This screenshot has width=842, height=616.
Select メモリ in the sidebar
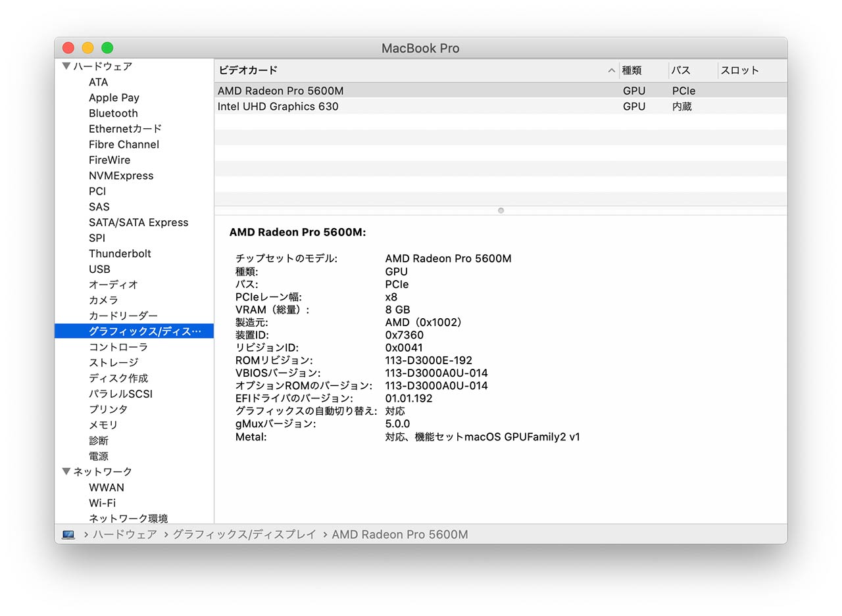[103, 425]
